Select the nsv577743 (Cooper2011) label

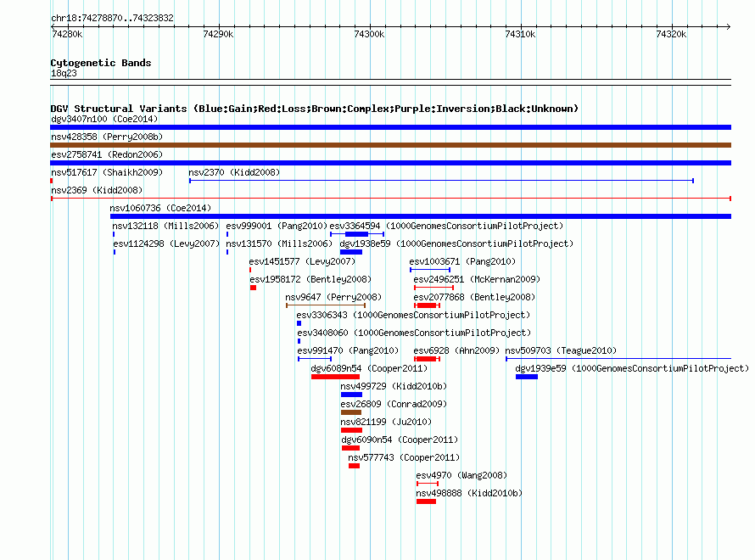click(x=404, y=457)
